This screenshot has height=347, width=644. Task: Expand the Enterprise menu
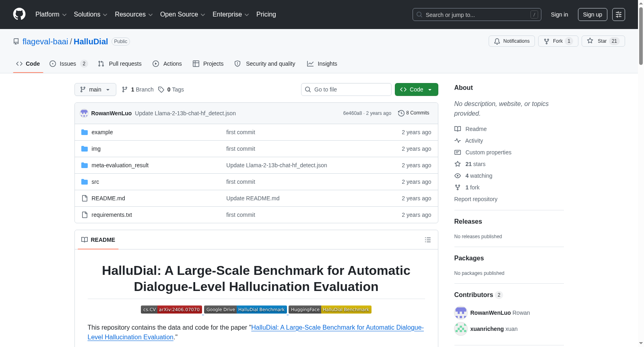pos(231,15)
